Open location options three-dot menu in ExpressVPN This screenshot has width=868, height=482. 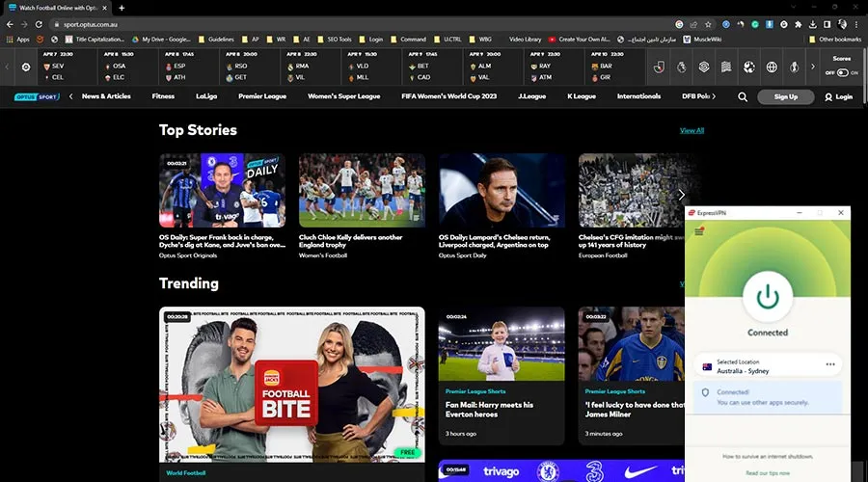(830, 364)
